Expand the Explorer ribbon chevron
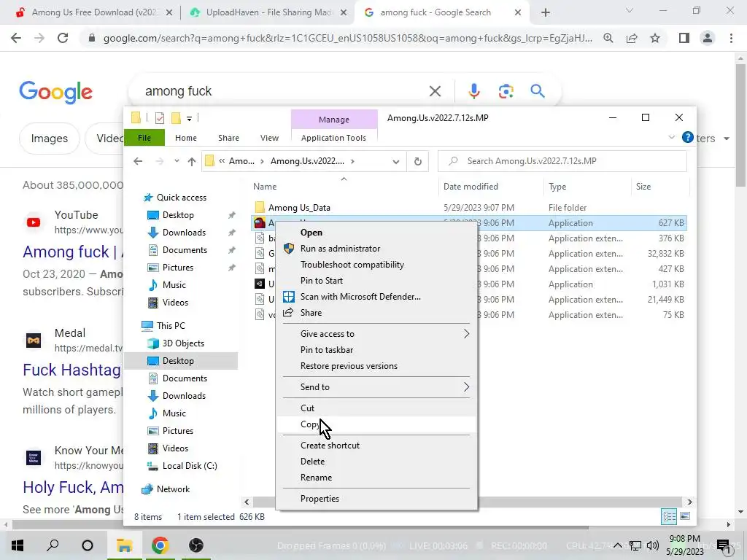 (672, 137)
